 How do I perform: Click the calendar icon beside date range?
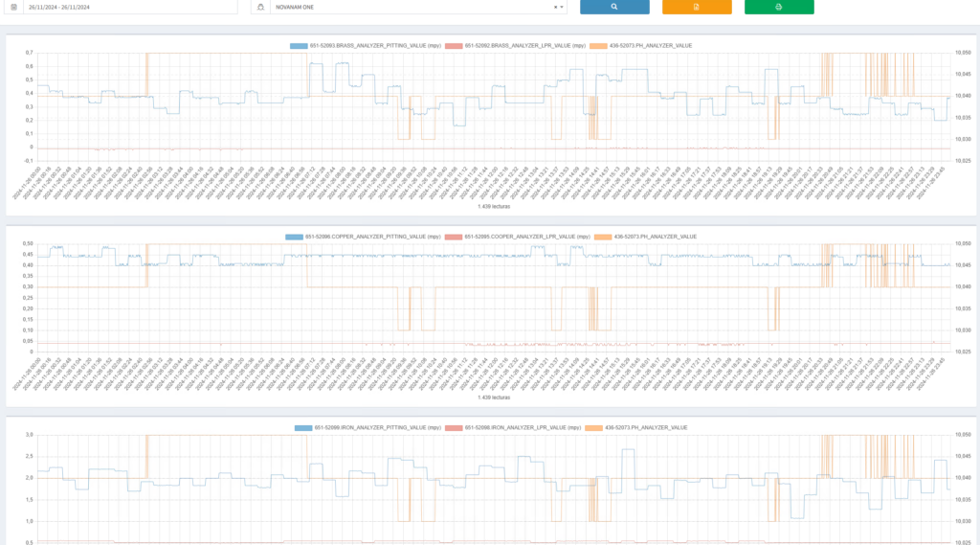pos(14,7)
